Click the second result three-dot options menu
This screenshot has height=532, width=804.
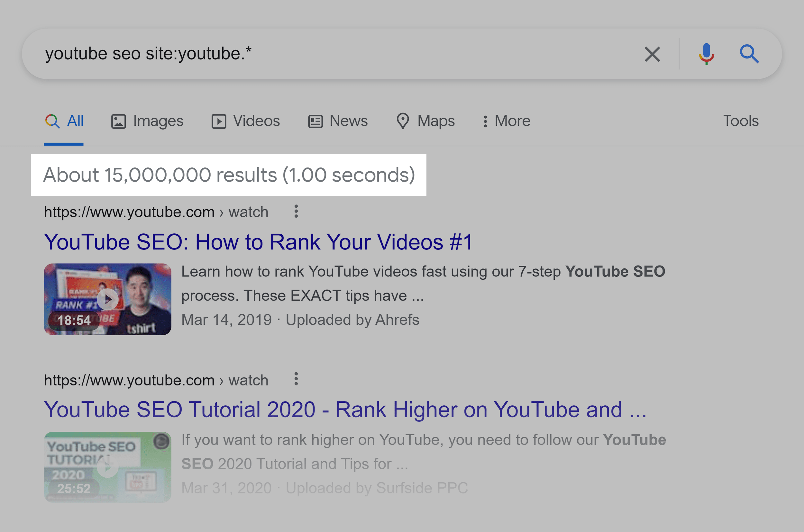pos(296,379)
